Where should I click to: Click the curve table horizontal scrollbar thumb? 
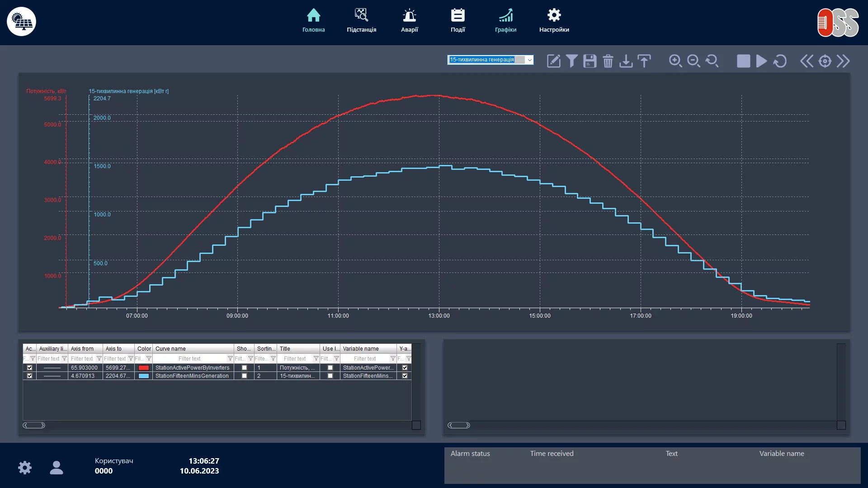click(x=34, y=425)
